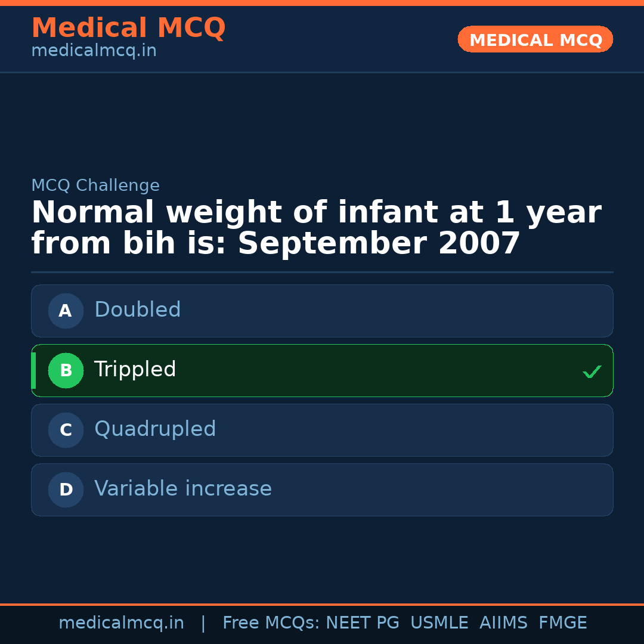
Task: Click the USMLE footer label
Action: point(439,623)
